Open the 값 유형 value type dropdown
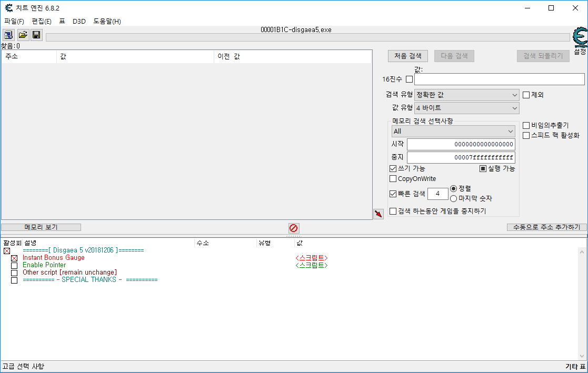The height and width of the screenshot is (373, 588). (x=467, y=108)
